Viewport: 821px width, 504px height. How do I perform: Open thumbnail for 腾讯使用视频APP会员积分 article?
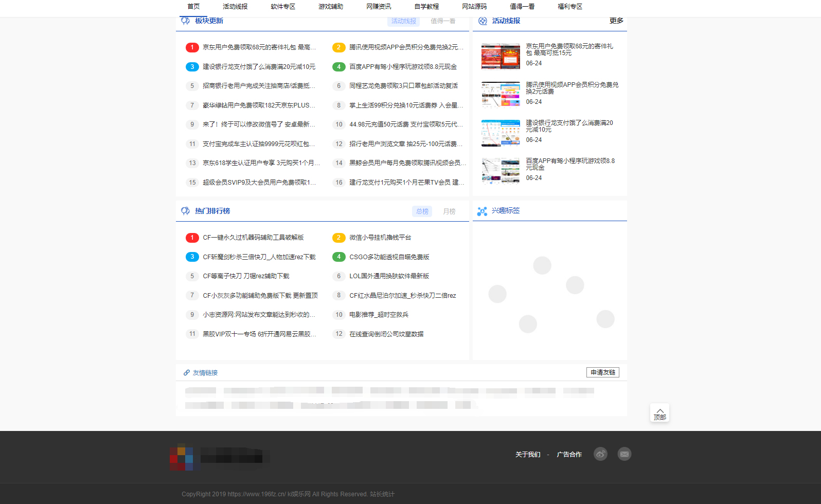501,95
